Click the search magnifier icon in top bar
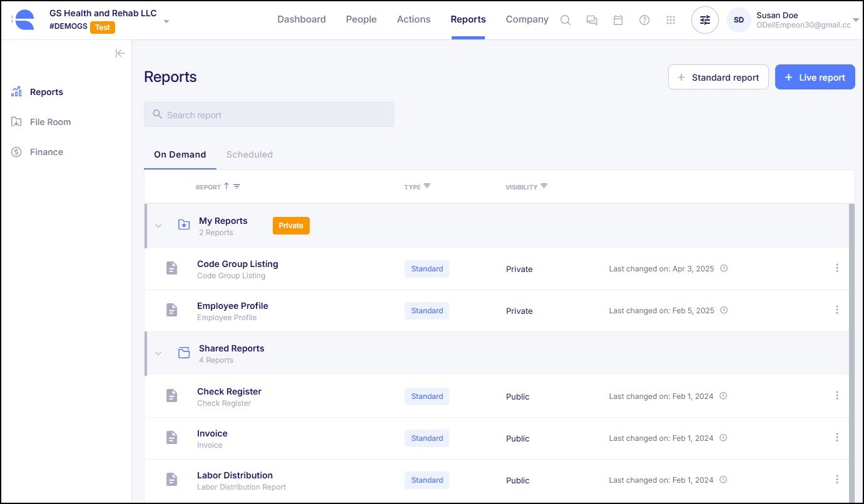 (x=565, y=20)
